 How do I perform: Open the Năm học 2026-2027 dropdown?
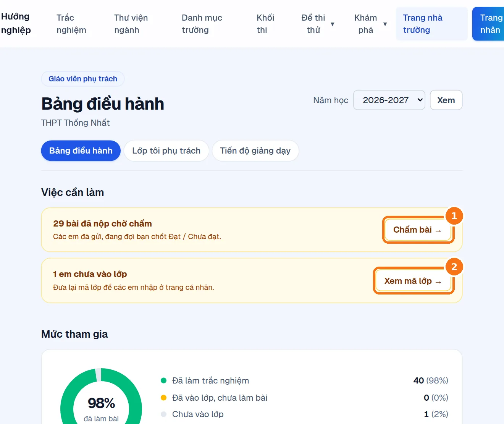tap(389, 100)
